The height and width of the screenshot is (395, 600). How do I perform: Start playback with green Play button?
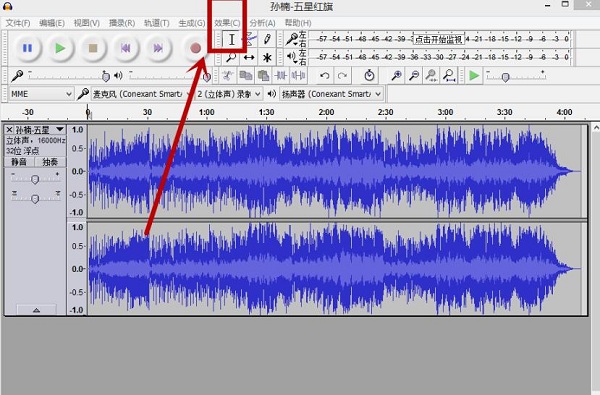coord(60,48)
